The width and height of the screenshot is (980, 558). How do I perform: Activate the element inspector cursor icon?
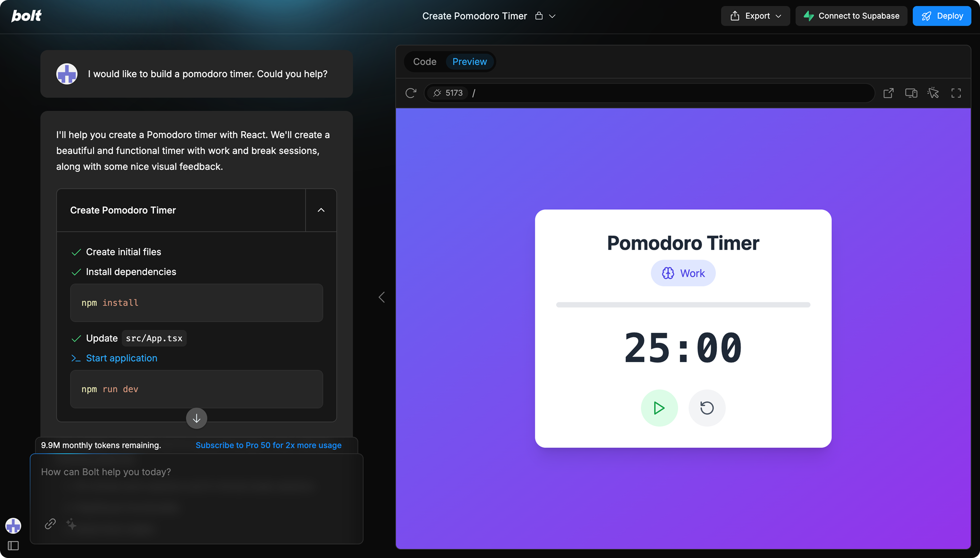(933, 93)
